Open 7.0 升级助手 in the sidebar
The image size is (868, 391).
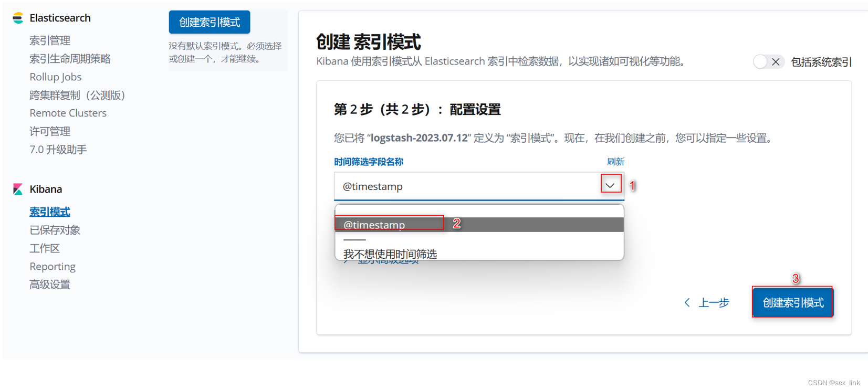tap(58, 150)
